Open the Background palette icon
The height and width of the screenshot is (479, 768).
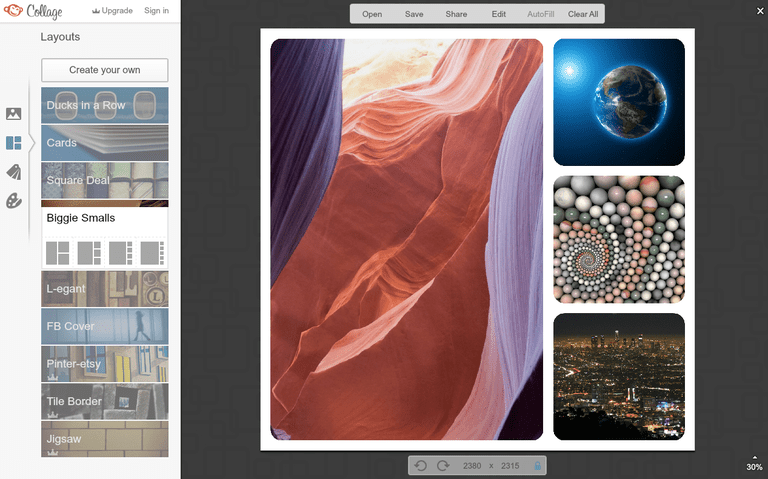pyautogui.click(x=14, y=201)
